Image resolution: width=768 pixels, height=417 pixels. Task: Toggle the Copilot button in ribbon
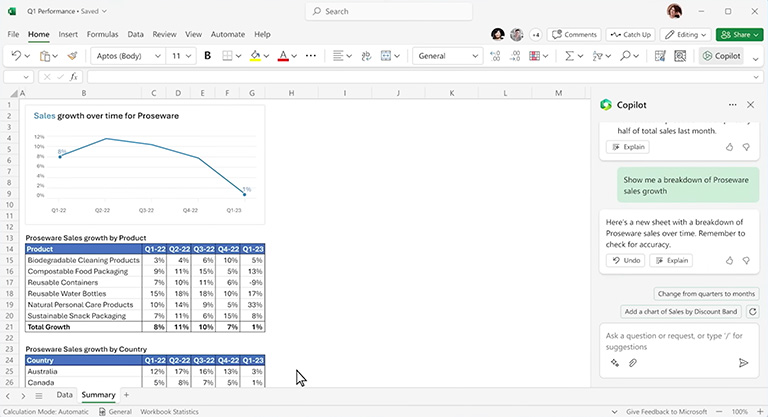click(x=721, y=56)
